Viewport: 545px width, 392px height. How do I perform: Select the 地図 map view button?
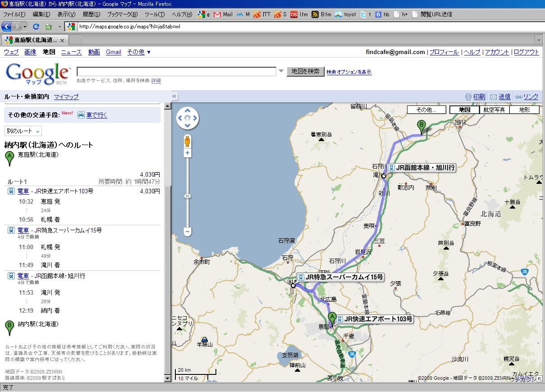tap(465, 109)
